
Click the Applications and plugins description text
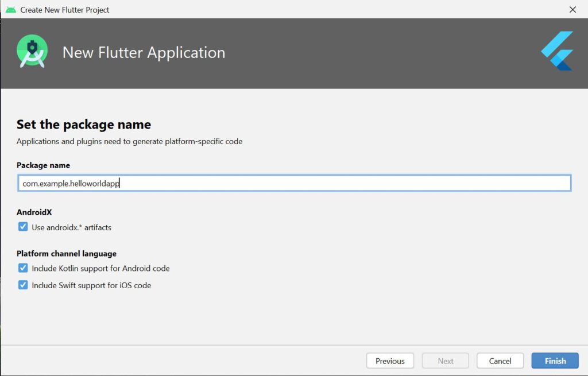tap(129, 141)
